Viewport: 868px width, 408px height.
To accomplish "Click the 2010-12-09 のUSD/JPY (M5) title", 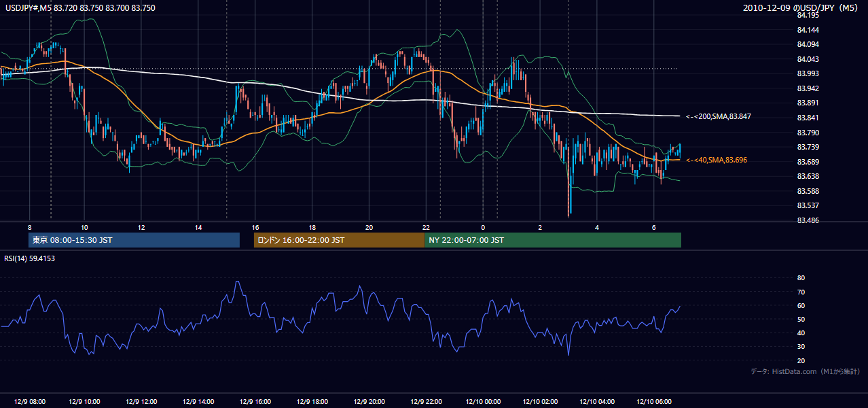I will click(801, 8).
